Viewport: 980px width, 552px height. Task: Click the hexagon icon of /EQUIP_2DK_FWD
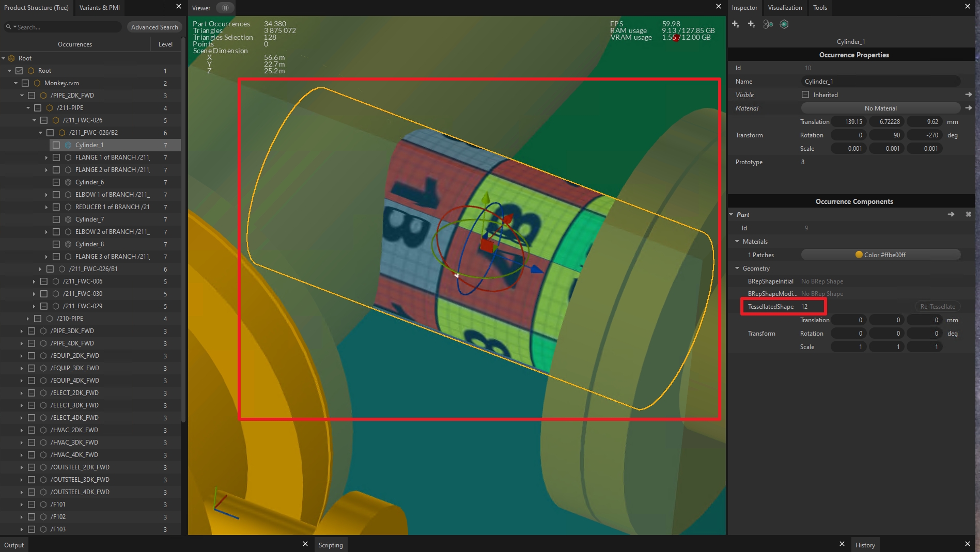click(43, 356)
